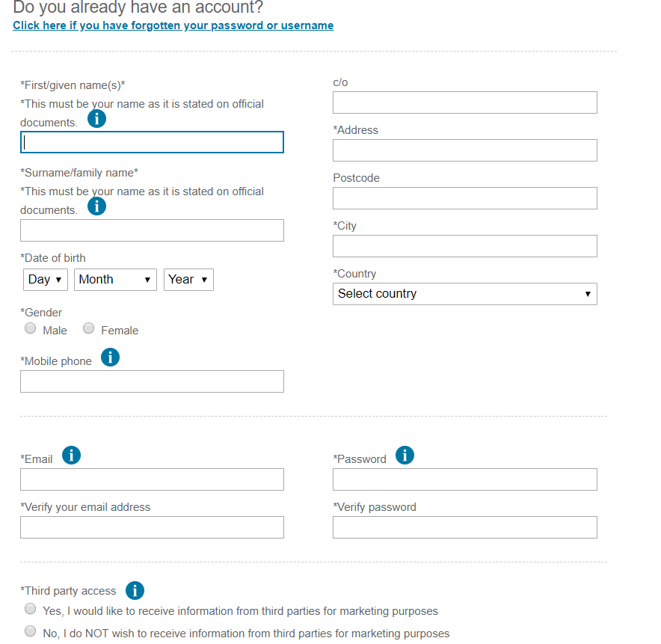Focus the First/given name(s) text field
The image size is (661, 644).
152,142
